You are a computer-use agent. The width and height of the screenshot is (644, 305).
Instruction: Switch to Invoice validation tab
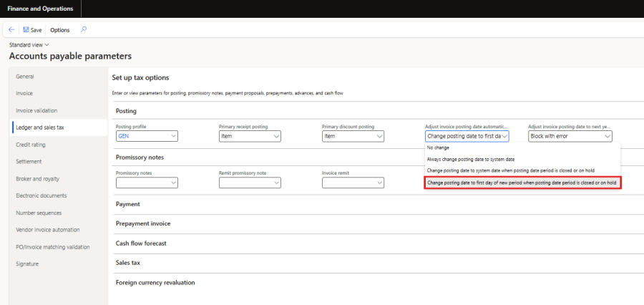[36, 110]
